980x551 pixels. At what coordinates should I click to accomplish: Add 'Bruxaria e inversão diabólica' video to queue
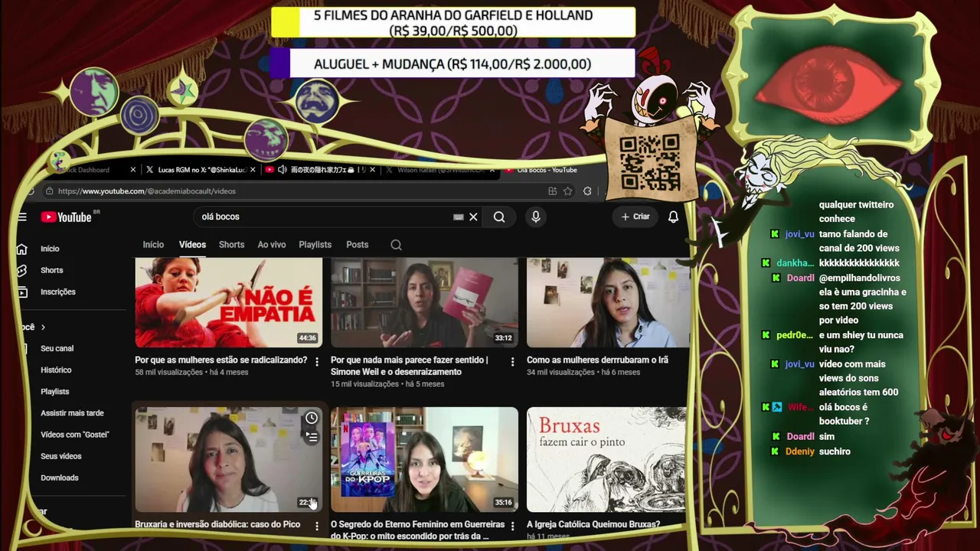pos(312,437)
